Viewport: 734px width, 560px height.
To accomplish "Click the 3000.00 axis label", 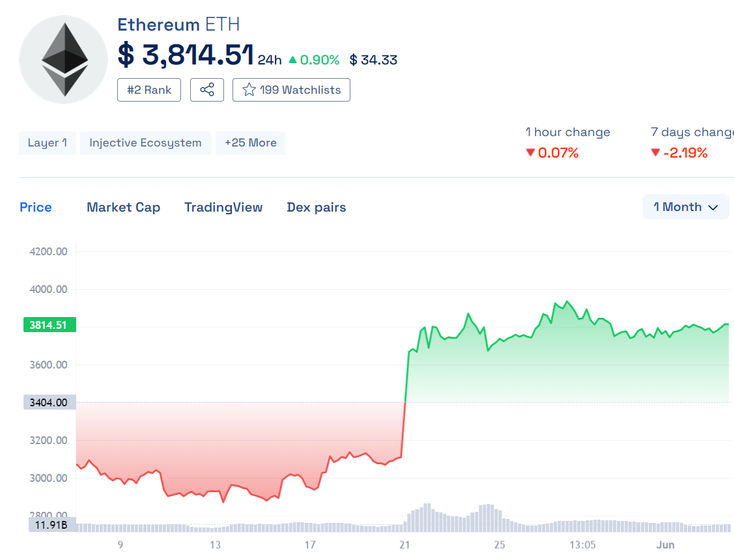I will point(48,478).
